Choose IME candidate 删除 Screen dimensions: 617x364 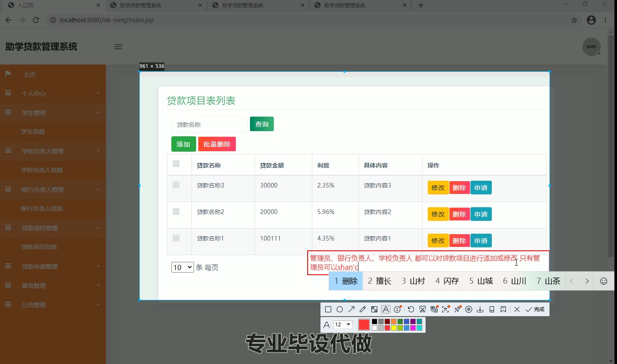[346, 281]
